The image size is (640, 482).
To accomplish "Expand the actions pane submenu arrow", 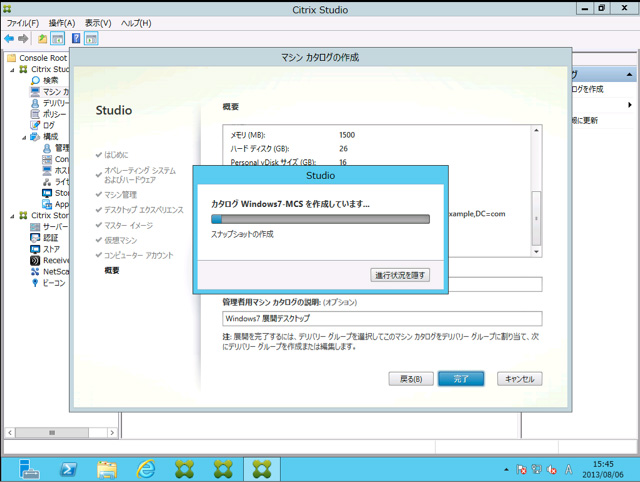I will [x=630, y=105].
